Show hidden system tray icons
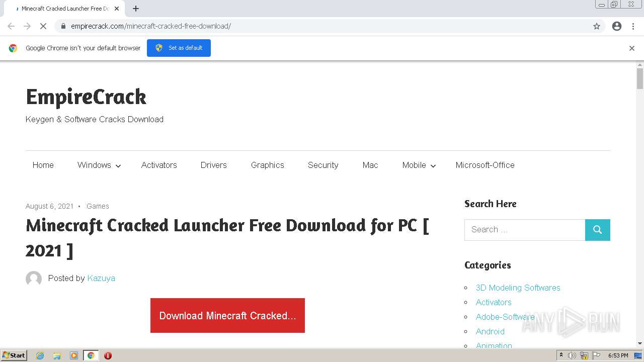644x362 pixels. click(561, 355)
